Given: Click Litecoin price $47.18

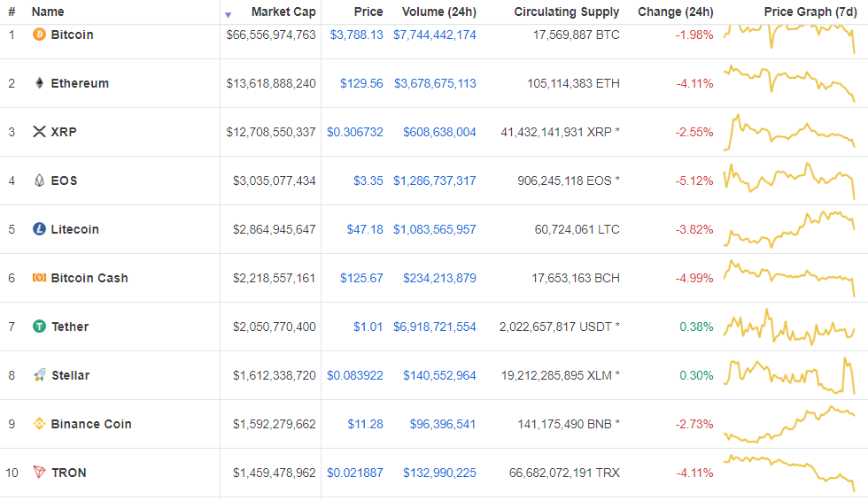Looking at the screenshot, I should pyautogui.click(x=365, y=229).
